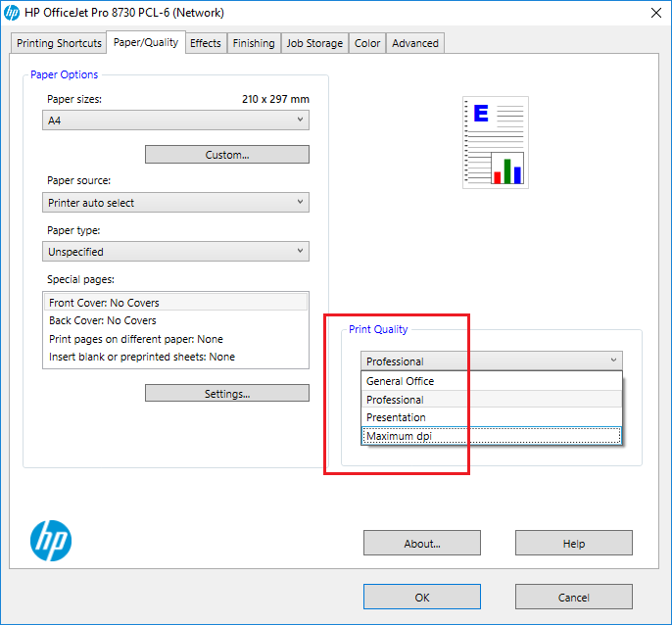This screenshot has height=625, width=672.
Task: Open the Effects tab
Action: tap(206, 43)
